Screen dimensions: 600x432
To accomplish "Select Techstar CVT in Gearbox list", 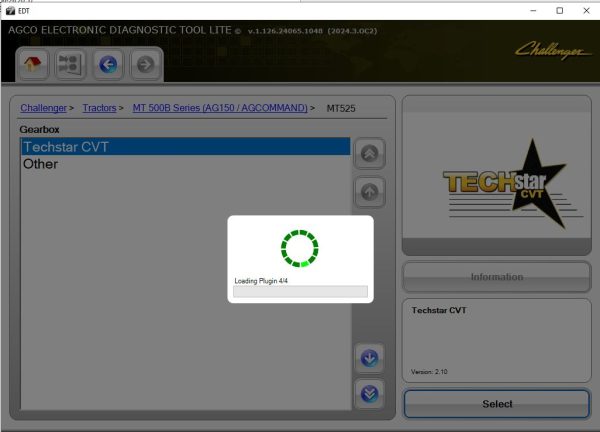I will 186,147.
